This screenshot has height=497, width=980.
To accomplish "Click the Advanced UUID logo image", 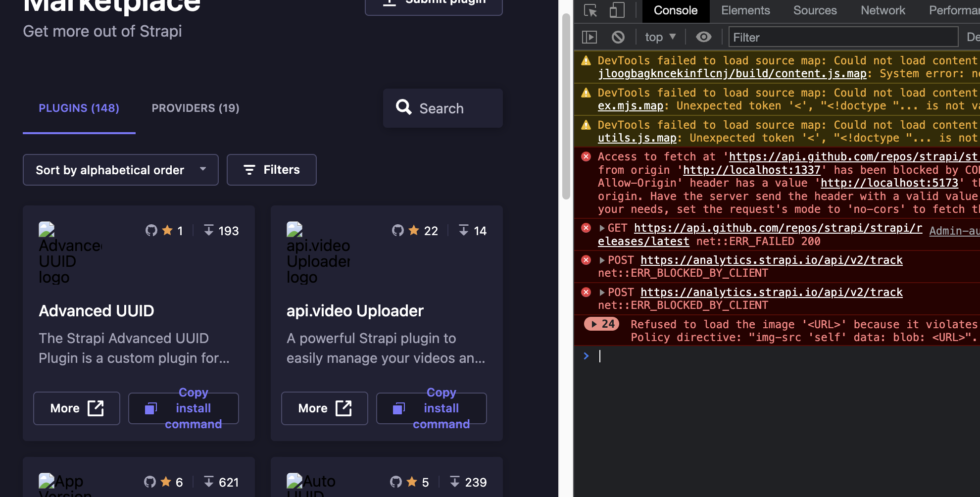I will tap(70, 253).
